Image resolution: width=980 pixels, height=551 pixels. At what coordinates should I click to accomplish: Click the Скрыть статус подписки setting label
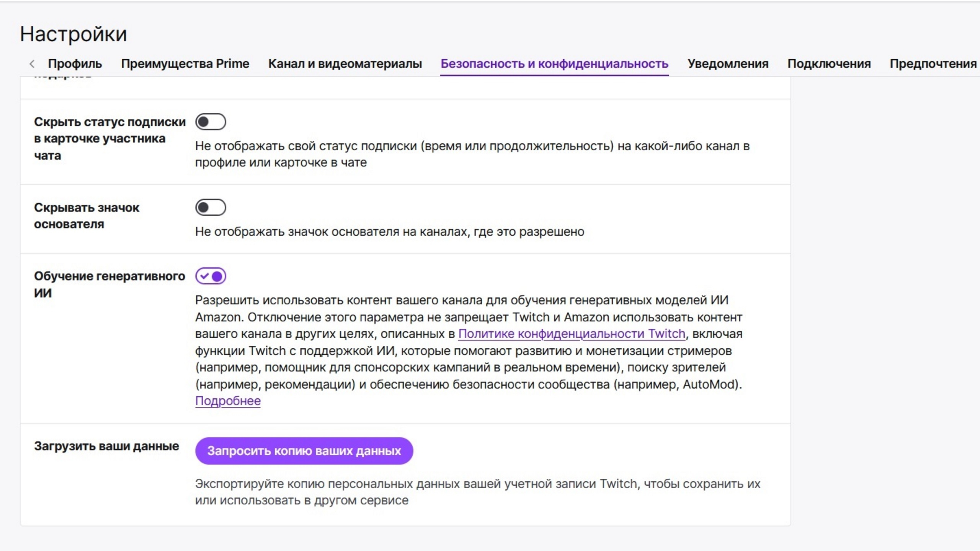[109, 139]
